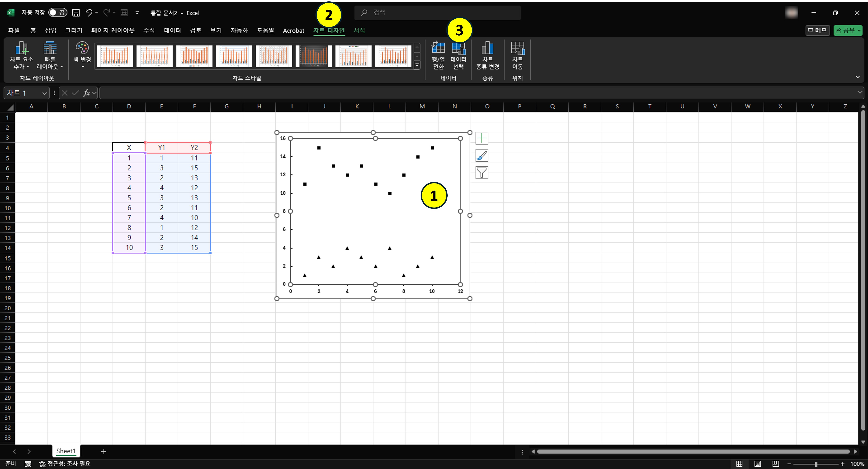The width and height of the screenshot is (868, 469).
Task: Open 차트 요소 추가 dropdown
Action: 22,55
